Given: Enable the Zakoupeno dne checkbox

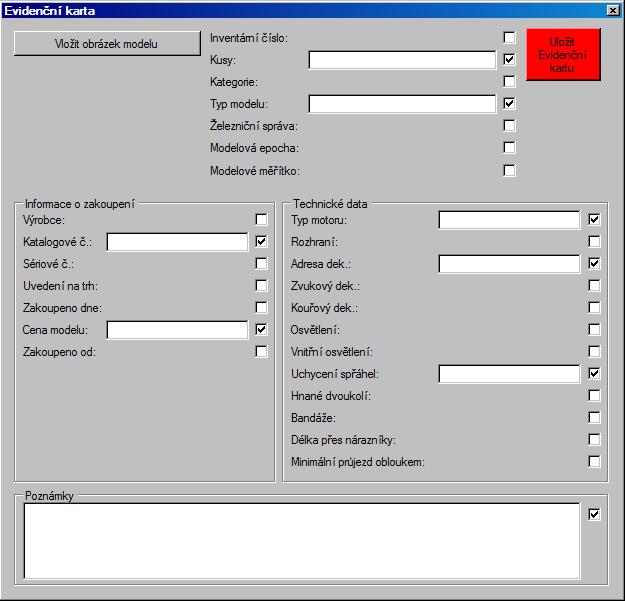Looking at the screenshot, I should click(261, 307).
